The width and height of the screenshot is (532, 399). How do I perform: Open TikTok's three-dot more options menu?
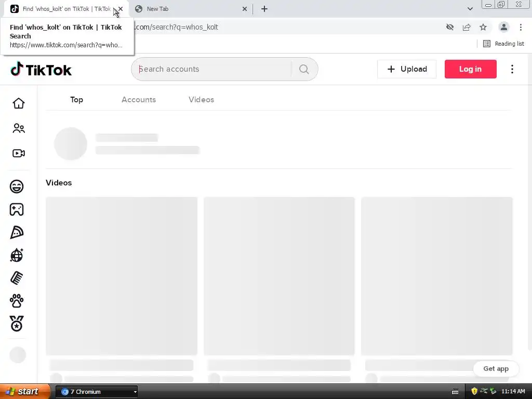pos(512,69)
